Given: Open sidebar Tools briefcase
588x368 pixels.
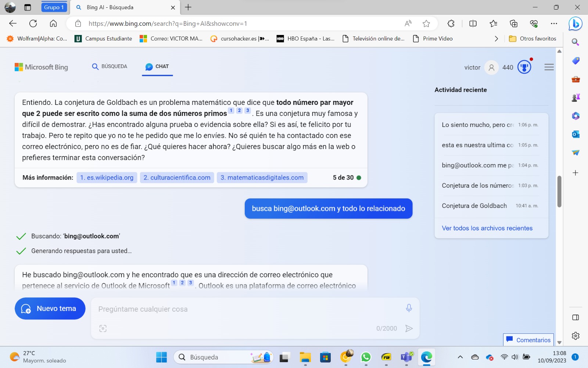Looking at the screenshot, I should [576, 79].
